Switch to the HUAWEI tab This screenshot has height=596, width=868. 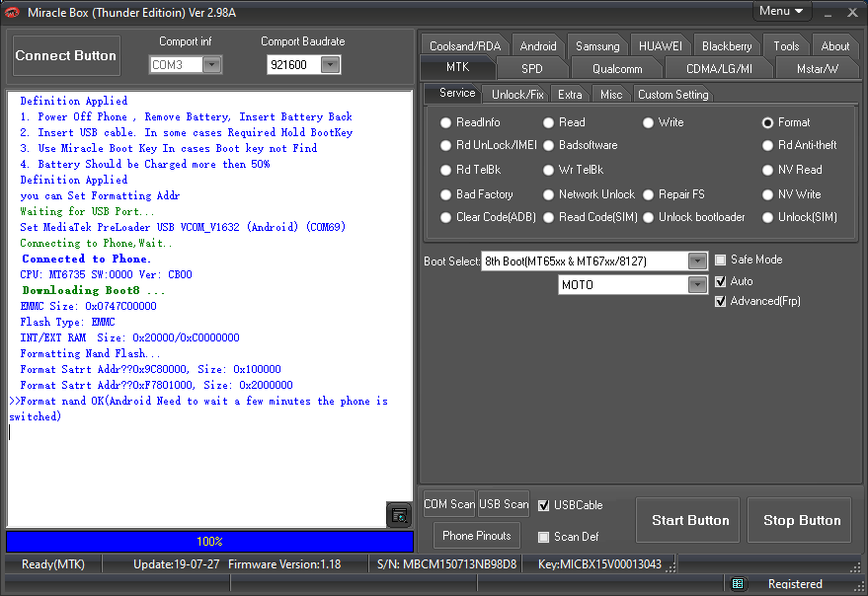point(661,46)
